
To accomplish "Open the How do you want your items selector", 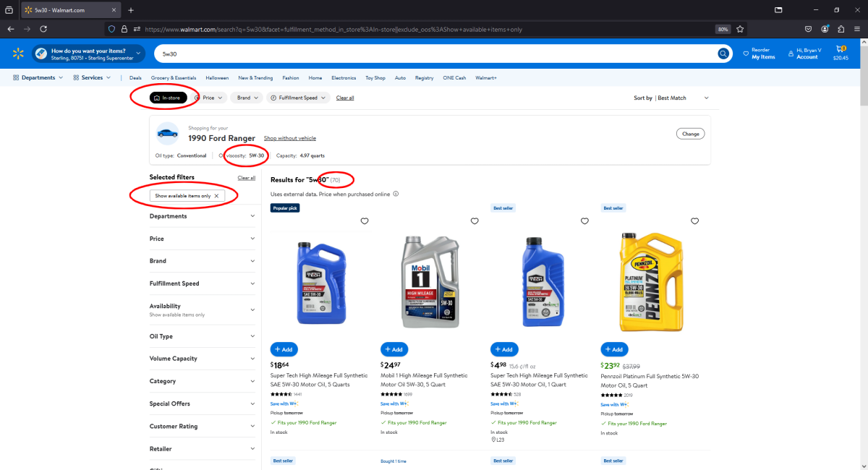I will (90, 54).
